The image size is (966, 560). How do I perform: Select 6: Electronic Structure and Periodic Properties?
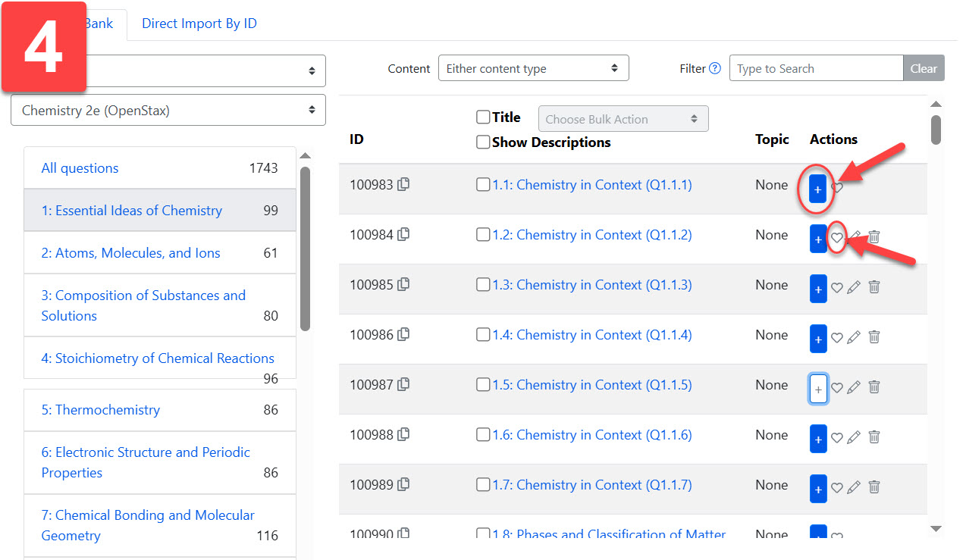coord(160,462)
